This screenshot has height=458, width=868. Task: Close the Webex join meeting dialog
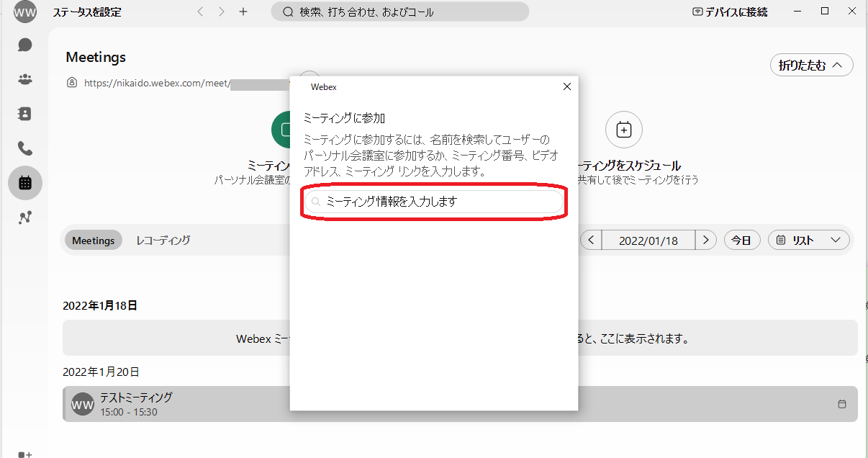[x=567, y=86]
